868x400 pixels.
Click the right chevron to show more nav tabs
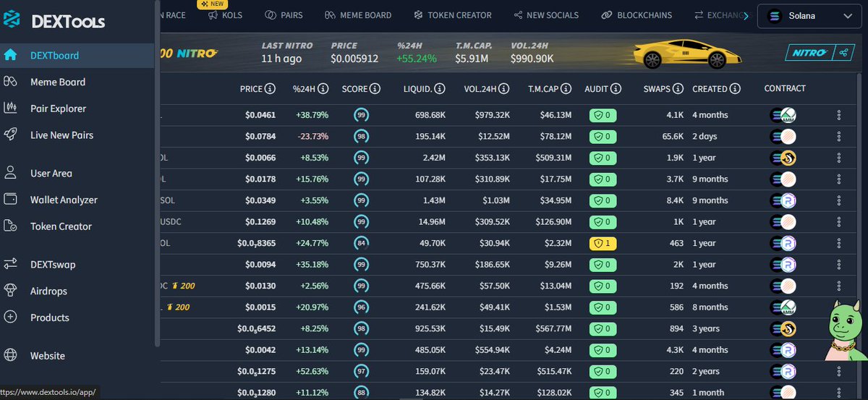coord(745,16)
